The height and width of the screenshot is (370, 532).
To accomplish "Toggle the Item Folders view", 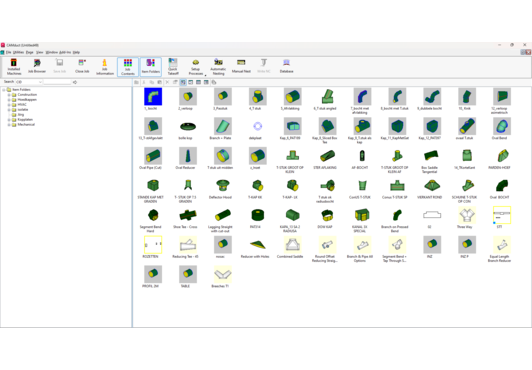I will pyautogui.click(x=151, y=66).
